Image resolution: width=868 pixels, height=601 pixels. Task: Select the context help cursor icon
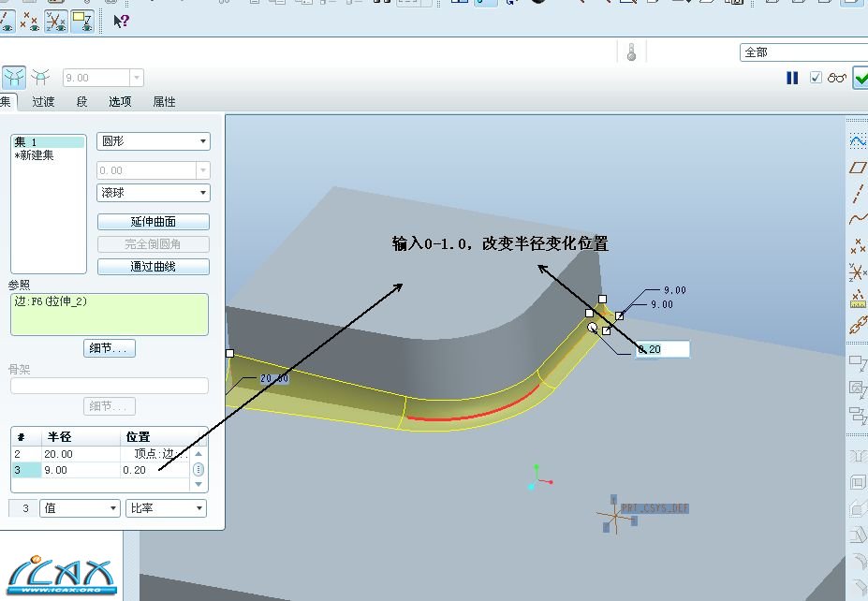click(x=121, y=21)
